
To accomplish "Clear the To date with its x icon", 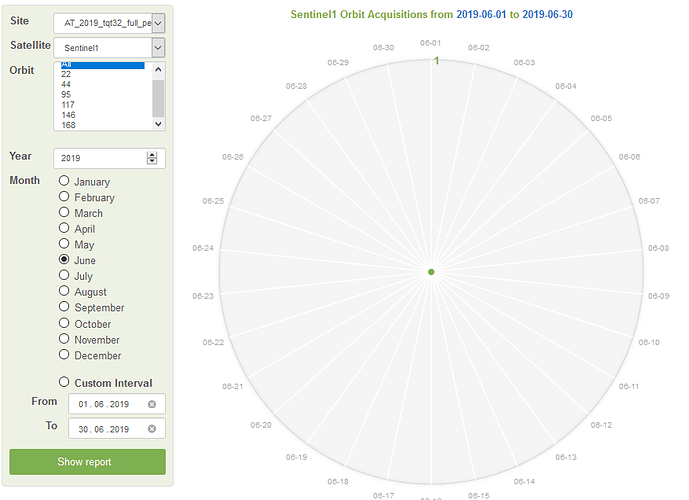I will click(x=152, y=429).
